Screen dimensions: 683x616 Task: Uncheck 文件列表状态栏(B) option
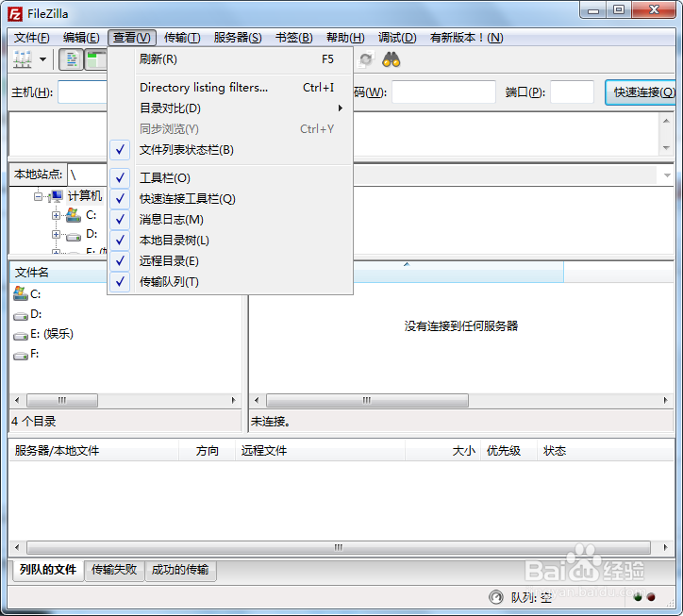pyautogui.click(x=230, y=150)
